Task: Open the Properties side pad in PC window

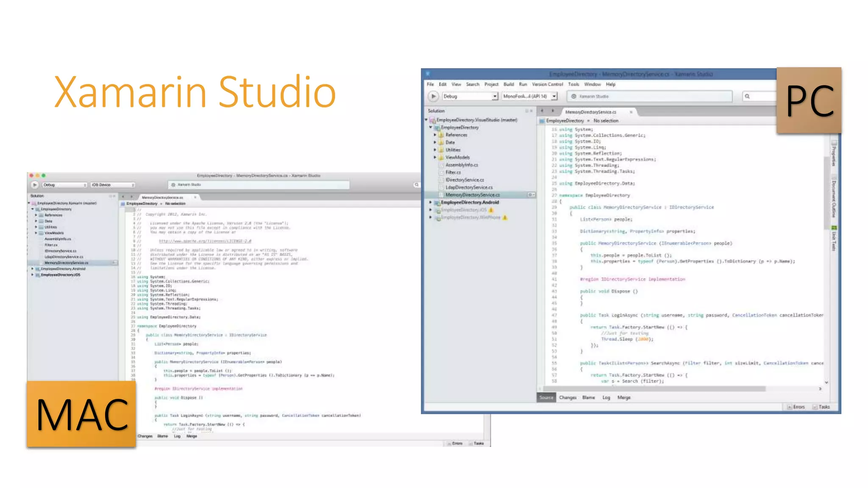Action: 834,154
